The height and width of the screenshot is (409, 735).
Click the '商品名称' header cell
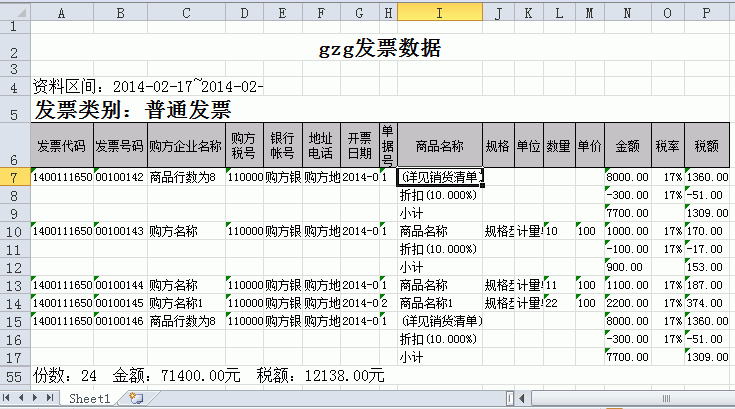click(440, 146)
